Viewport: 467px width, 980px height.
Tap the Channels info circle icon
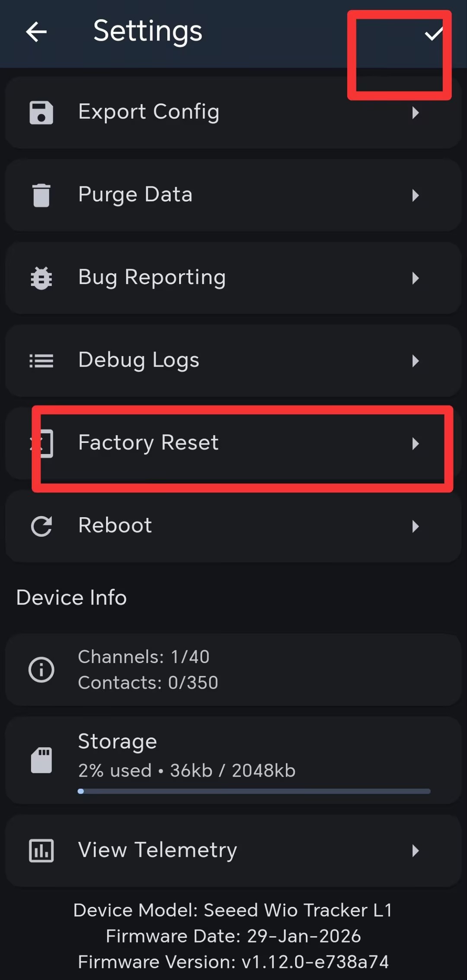[x=42, y=670]
